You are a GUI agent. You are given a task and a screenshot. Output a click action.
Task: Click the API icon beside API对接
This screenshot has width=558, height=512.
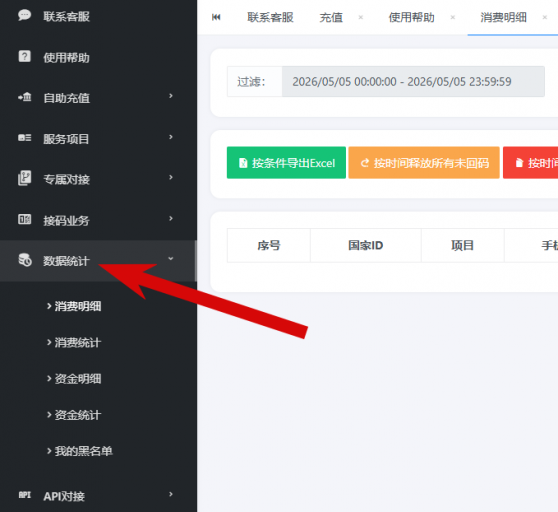[25, 495]
